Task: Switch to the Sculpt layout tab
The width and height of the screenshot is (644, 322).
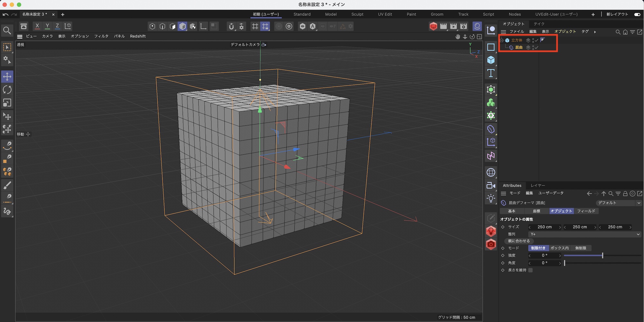Action: (x=357, y=14)
